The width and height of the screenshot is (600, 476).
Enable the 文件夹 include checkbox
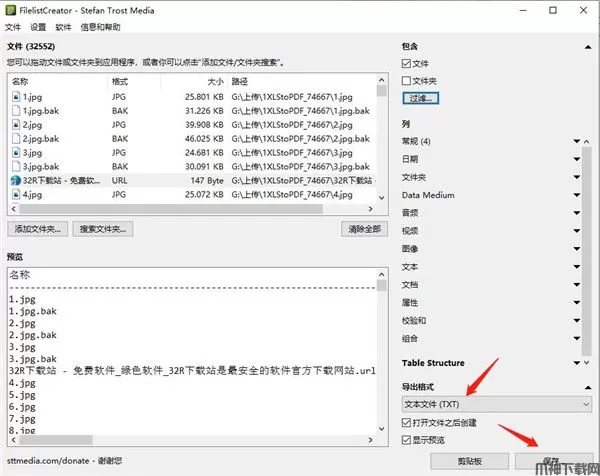pyautogui.click(x=406, y=81)
